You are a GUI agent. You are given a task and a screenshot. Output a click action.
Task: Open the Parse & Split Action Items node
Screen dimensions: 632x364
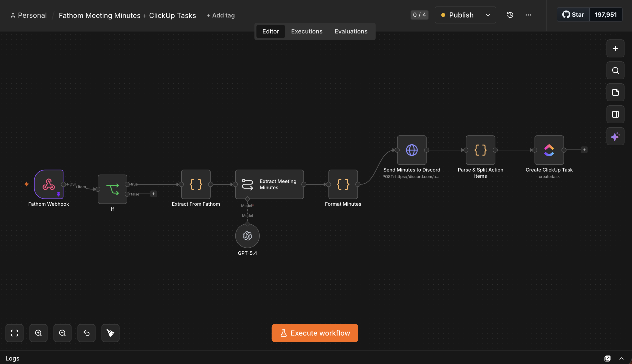[x=480, y=150]
